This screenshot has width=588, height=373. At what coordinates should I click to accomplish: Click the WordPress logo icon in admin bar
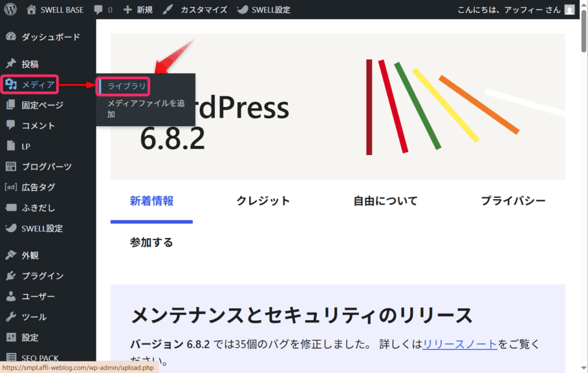tap(10, 9)
